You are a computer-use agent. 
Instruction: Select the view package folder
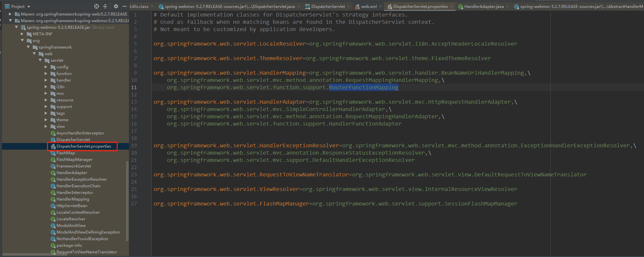(x=60, y=126)
